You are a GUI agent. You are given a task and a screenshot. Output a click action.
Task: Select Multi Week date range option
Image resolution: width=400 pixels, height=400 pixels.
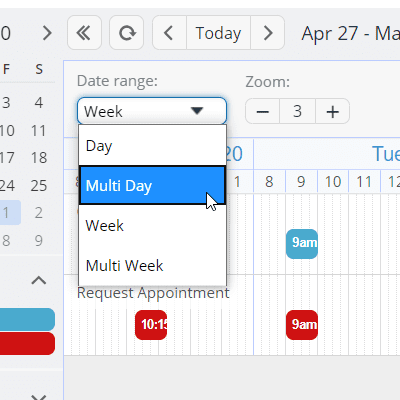point(153,266)
